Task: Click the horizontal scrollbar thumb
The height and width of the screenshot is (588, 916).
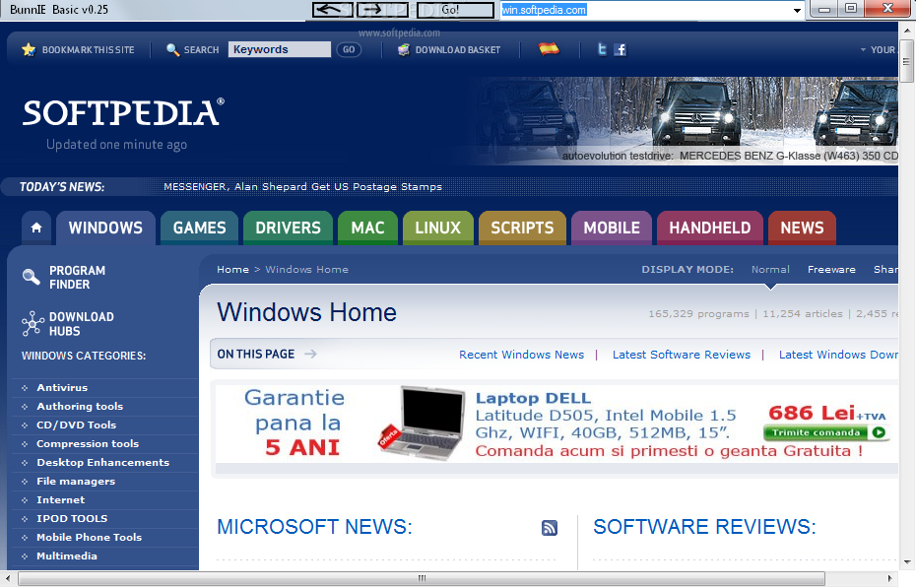Action: 422,579
